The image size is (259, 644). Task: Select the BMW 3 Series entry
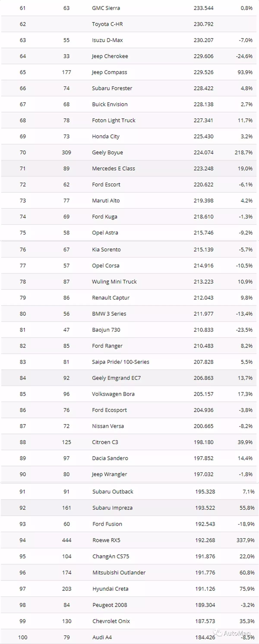tap(109, 314)
